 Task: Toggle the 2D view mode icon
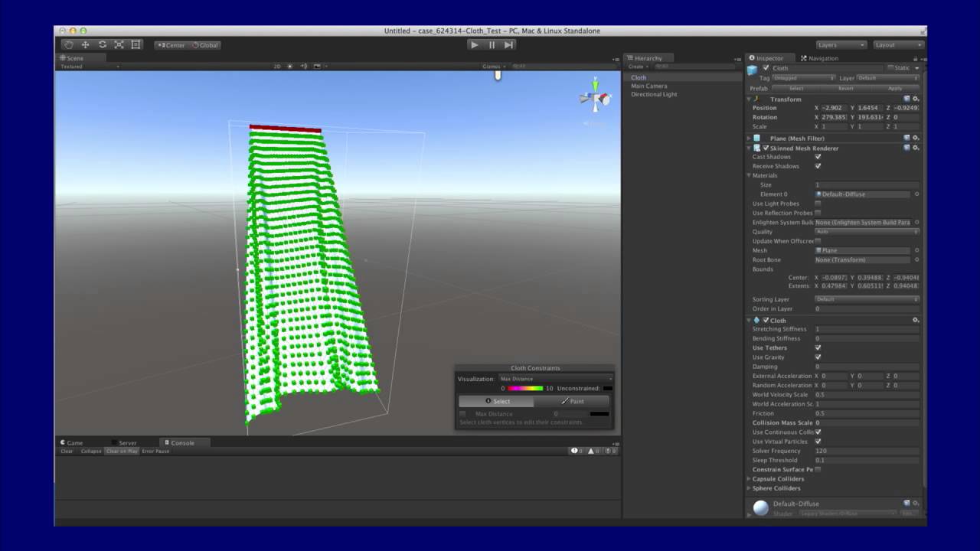(277, 66)
